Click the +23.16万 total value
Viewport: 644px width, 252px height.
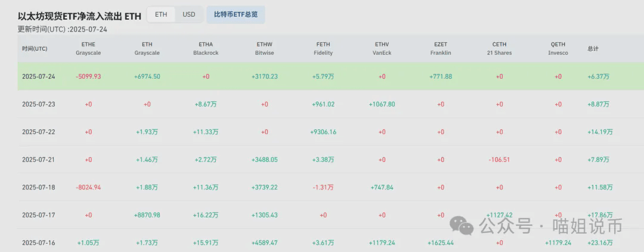(600, 242)
